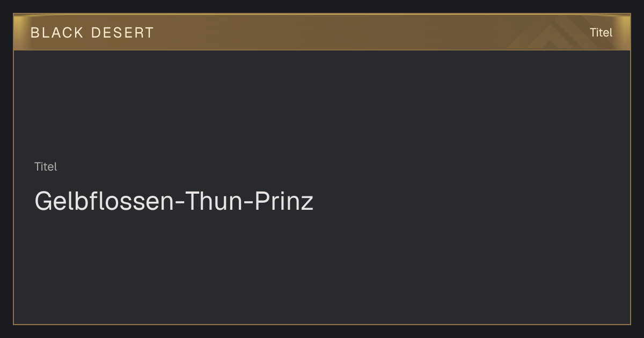Select the Titel label in the header
Viewport: 644px width, 338px height.
pos(601,33)
